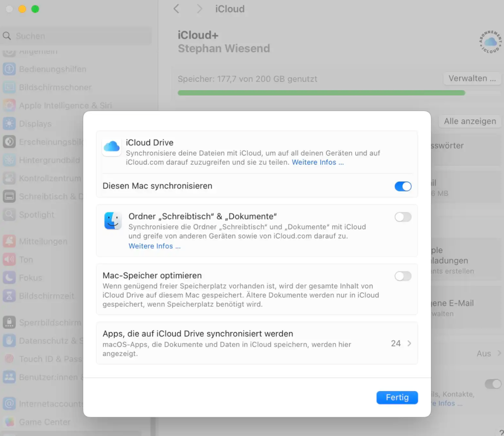The height and width of the screenshot is (436, 504).
Task: Select the Erscheinungsbild sidebar icon
Action: click(x=9, y=142)
